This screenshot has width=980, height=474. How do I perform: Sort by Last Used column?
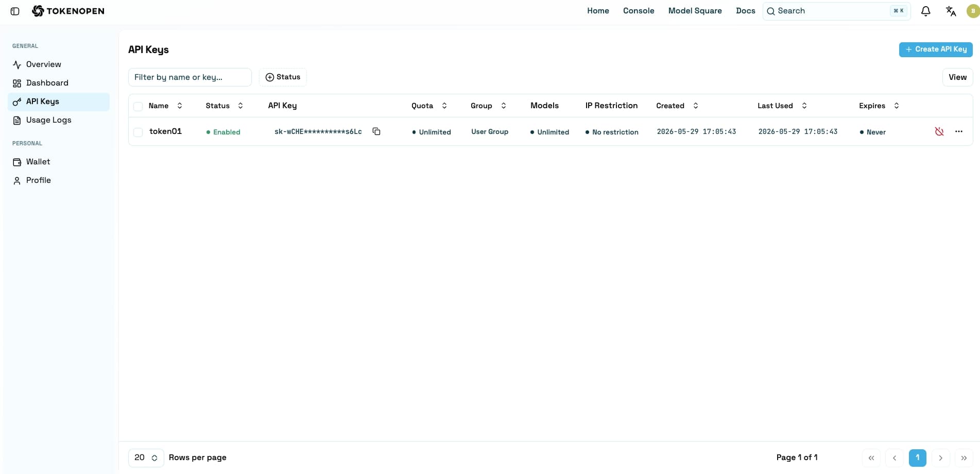click(x=782, y=106)
